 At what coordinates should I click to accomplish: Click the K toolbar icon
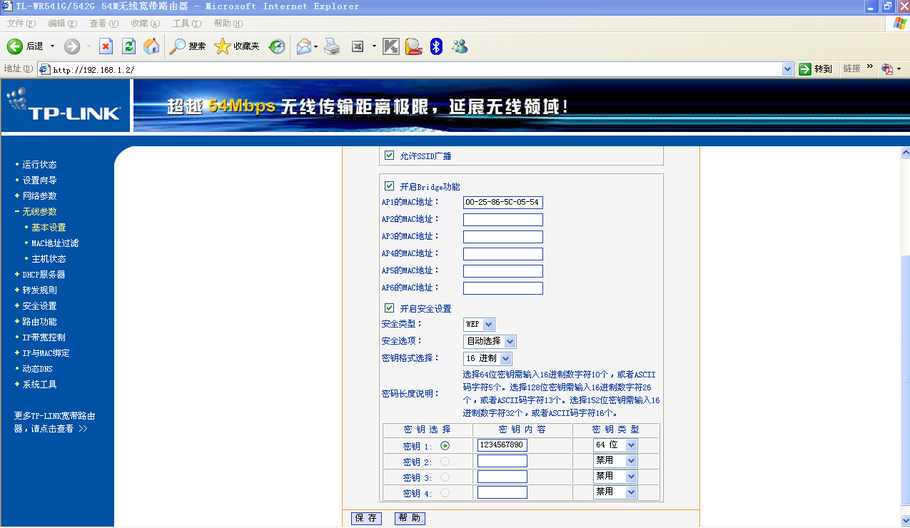[391, 46]
